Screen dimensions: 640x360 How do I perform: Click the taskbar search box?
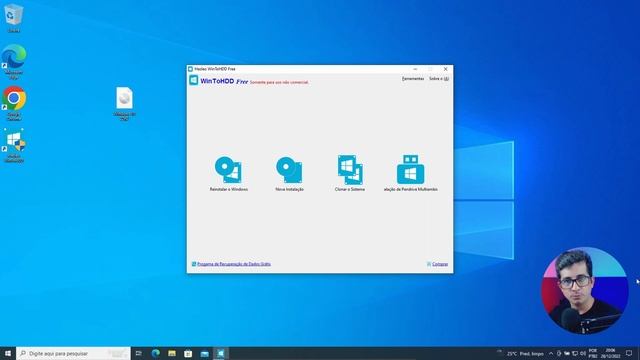(73, 353)
